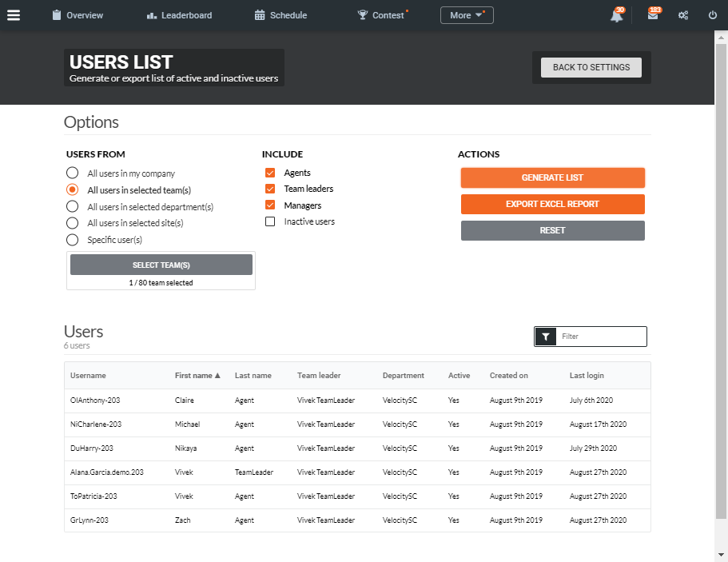The width and height of the screenshot is (728, 562).
Task: Click first name Zach
Action: (182, 520)
